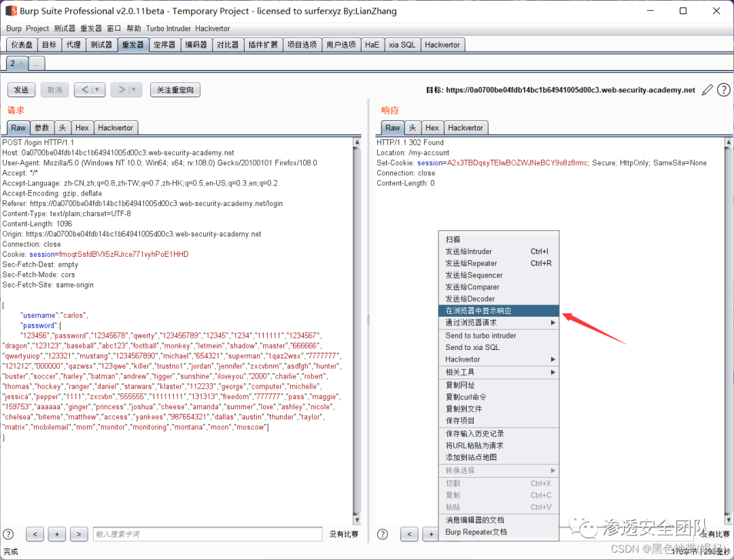The image size is (734, 560).
Task: Open the Burp menu
Action: (x=14, y=29)
